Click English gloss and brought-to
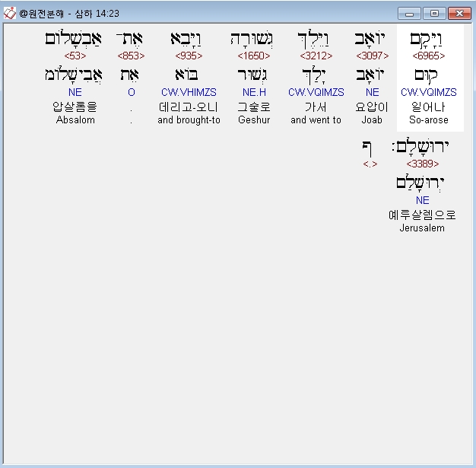This screenshot has height=468, width=476. [x=189, y=119]
